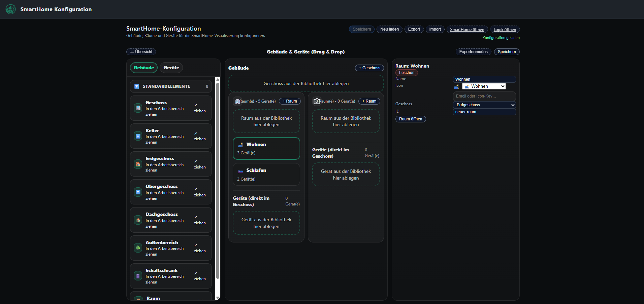Click the Außenbereich tree icon
Image resolution: width=644 pixels, height=304 pixels.
coord(138,248)
